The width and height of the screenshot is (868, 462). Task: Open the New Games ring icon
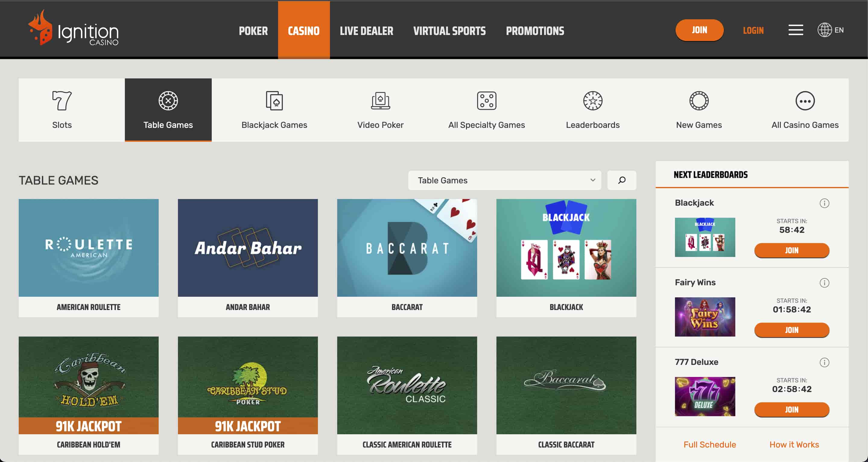point(699,100)
